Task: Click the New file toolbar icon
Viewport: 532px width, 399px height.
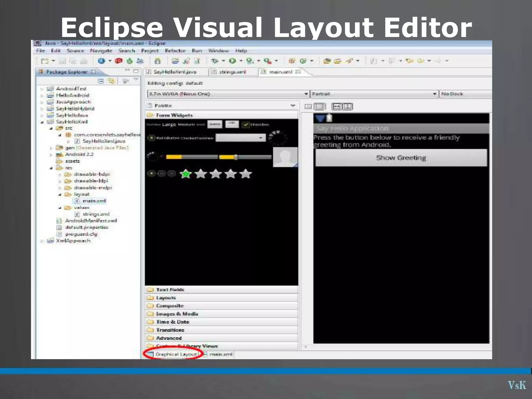Action: tap(45, 61)
